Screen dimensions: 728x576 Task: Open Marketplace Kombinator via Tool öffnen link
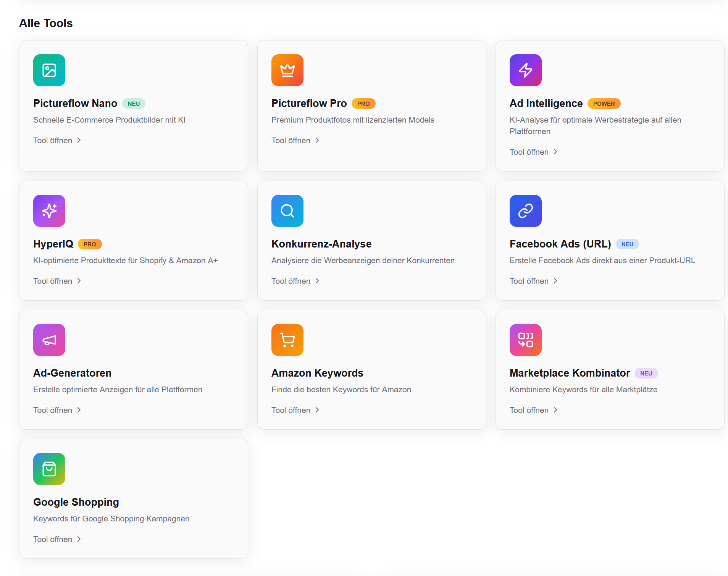[534, 410]
